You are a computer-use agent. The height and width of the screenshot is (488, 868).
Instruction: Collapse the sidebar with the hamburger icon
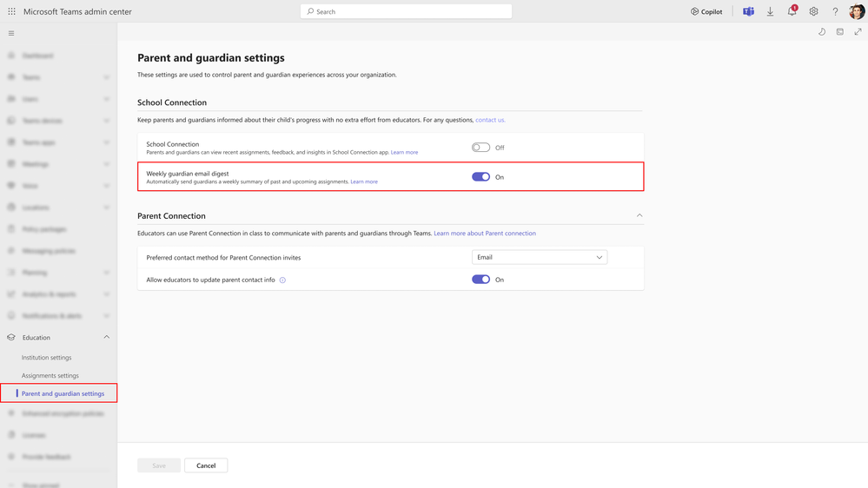[11, 33]
